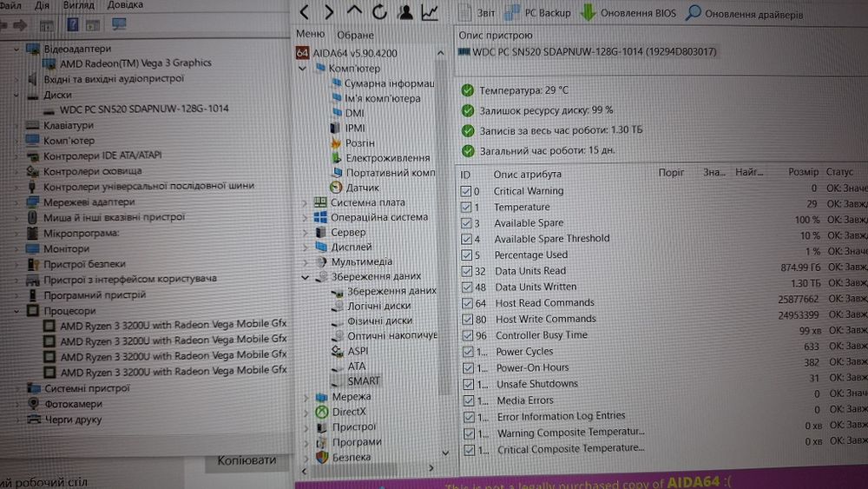The width and height of the screenshot is (868, 489).
Task: Open the Довідка menu
Action: pos(124,5)
